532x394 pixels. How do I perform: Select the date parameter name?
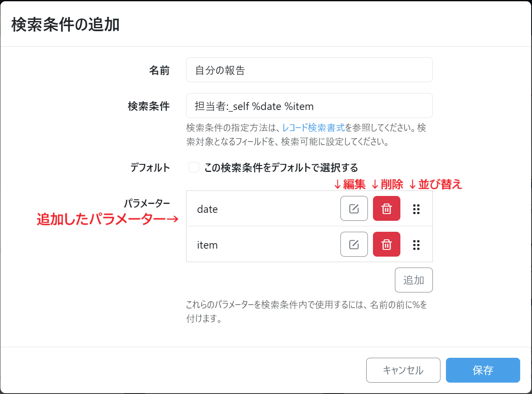207,209
